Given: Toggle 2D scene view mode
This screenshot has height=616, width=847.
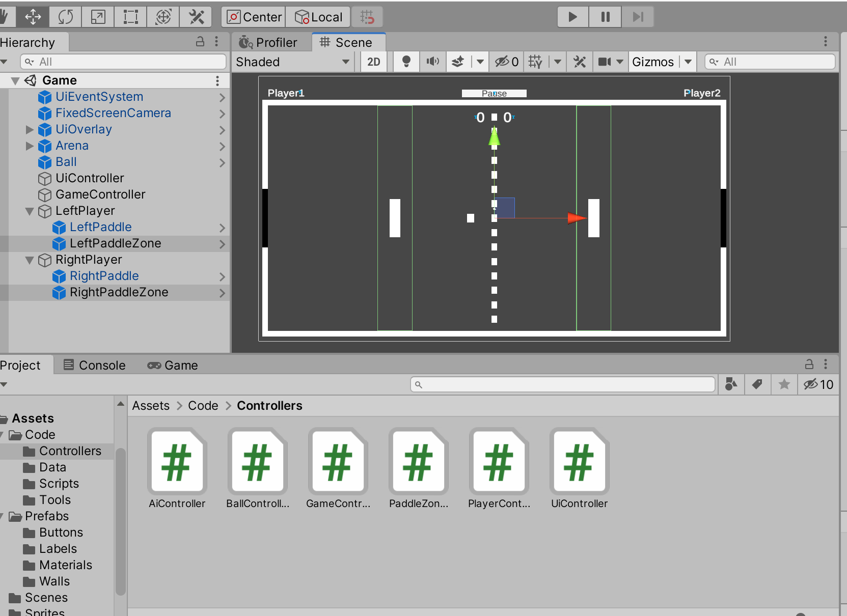Looking at the screenshot, I should click(373, 62).
